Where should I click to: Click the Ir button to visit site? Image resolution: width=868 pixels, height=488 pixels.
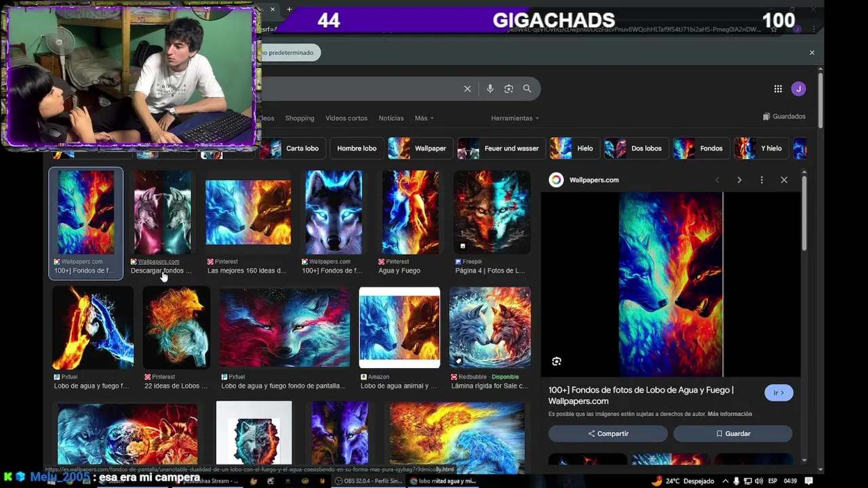(x=778, y=393)
